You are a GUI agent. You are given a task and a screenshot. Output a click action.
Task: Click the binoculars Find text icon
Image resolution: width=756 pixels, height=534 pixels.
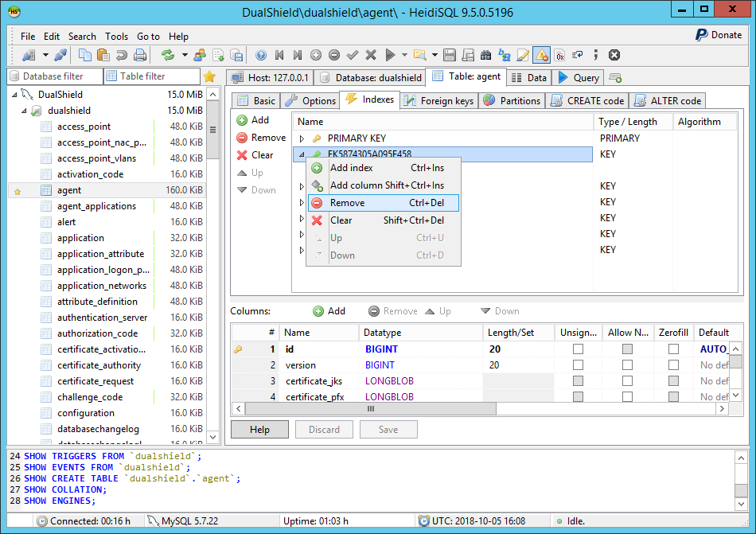486,55
